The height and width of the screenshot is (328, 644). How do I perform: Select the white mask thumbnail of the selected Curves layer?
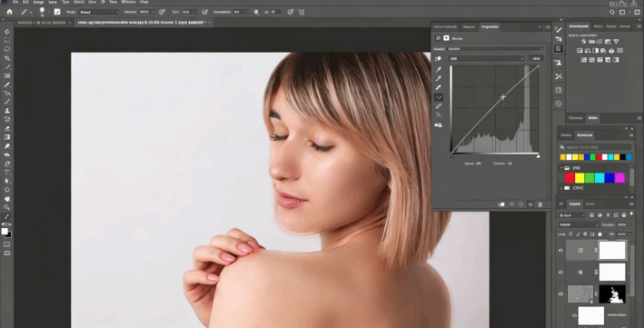(x=612, y=251)
